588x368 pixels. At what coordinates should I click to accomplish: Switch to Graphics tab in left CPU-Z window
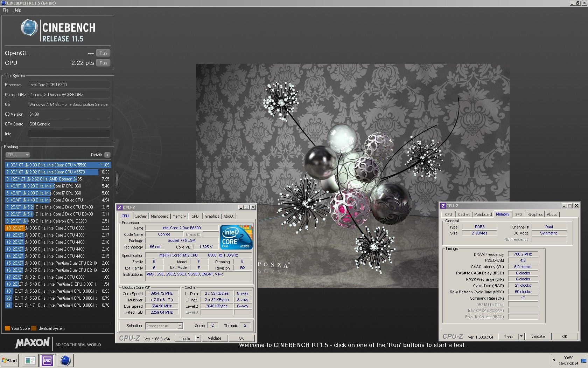pyautogui.click(x=212, y=216)
